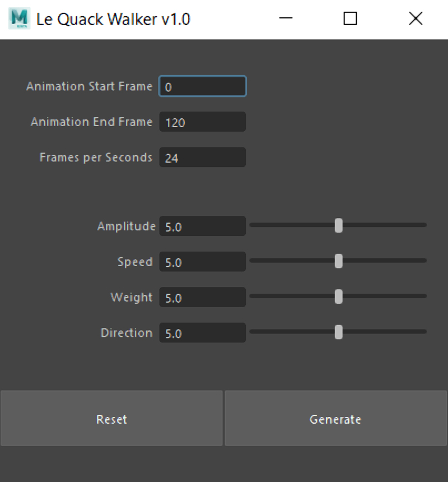Click the 'Direction' label text

tap(127, 333)
